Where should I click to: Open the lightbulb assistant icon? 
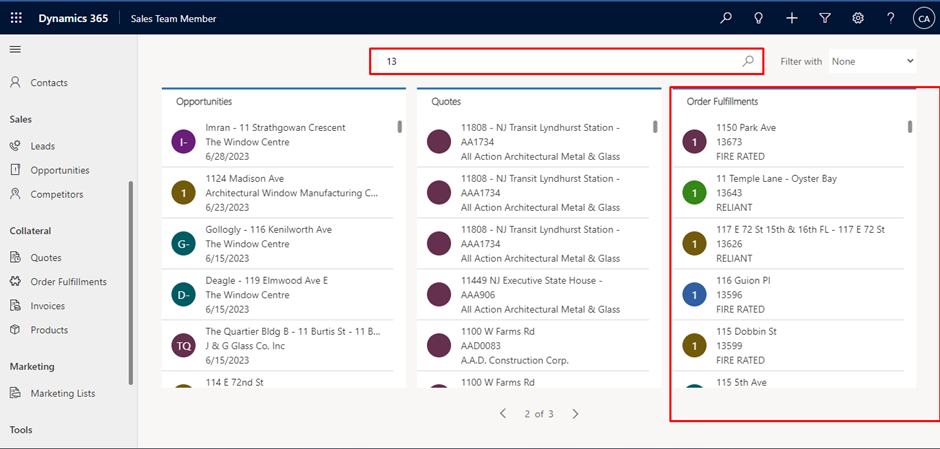pyautogui.click(x=758, y=18)
